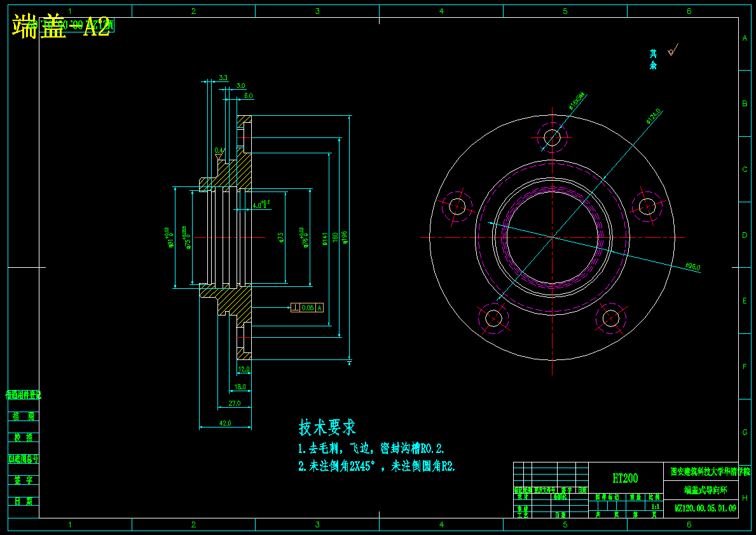756x535 pixels.
Task: Click the 3.3 dimension text
Action: pos(223,77)
